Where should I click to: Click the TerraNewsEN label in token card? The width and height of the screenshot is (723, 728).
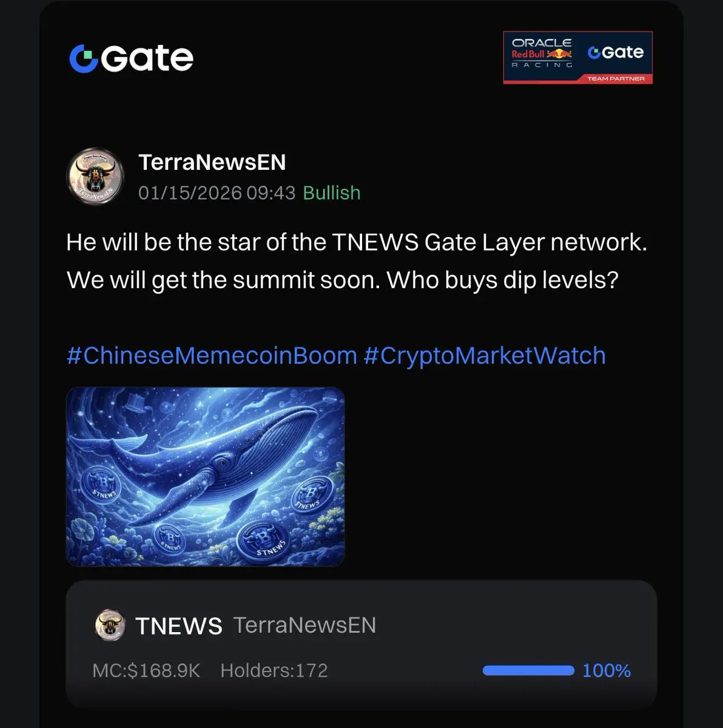(x=304, y=625)
